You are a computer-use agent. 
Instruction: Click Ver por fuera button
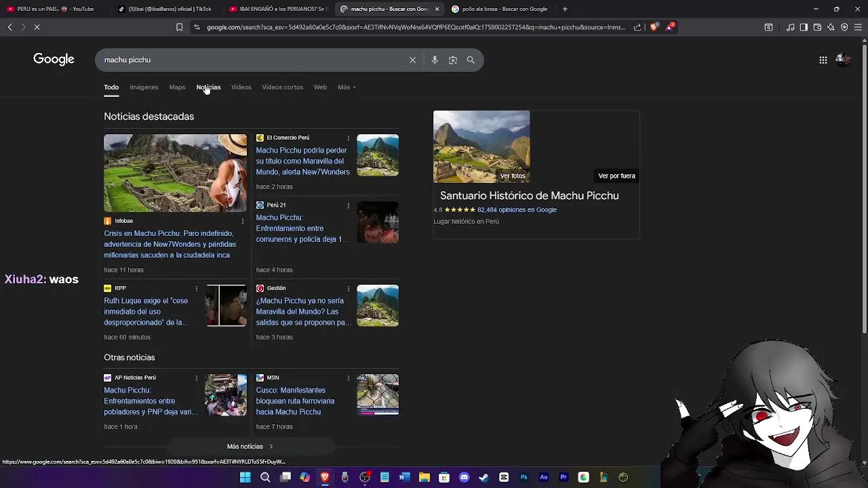click(616, 176)
